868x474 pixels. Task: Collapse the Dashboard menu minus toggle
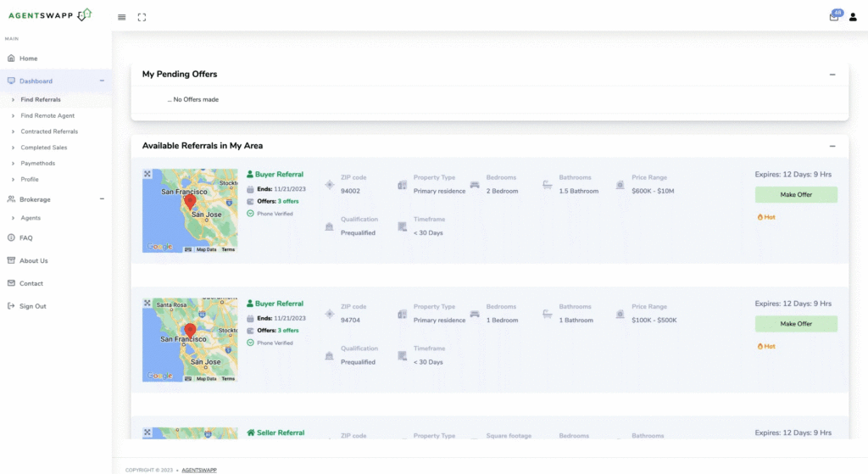coord(102,81)
